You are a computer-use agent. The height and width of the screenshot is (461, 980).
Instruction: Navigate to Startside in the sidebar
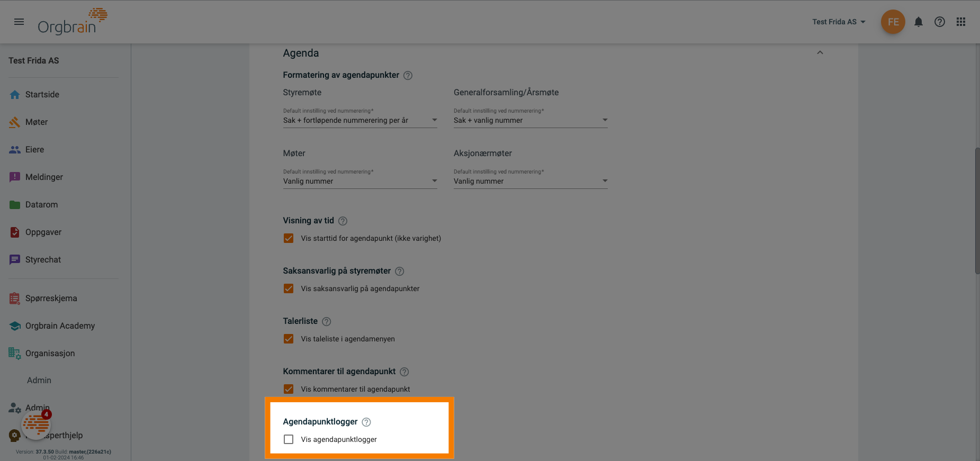coord(42,94)
